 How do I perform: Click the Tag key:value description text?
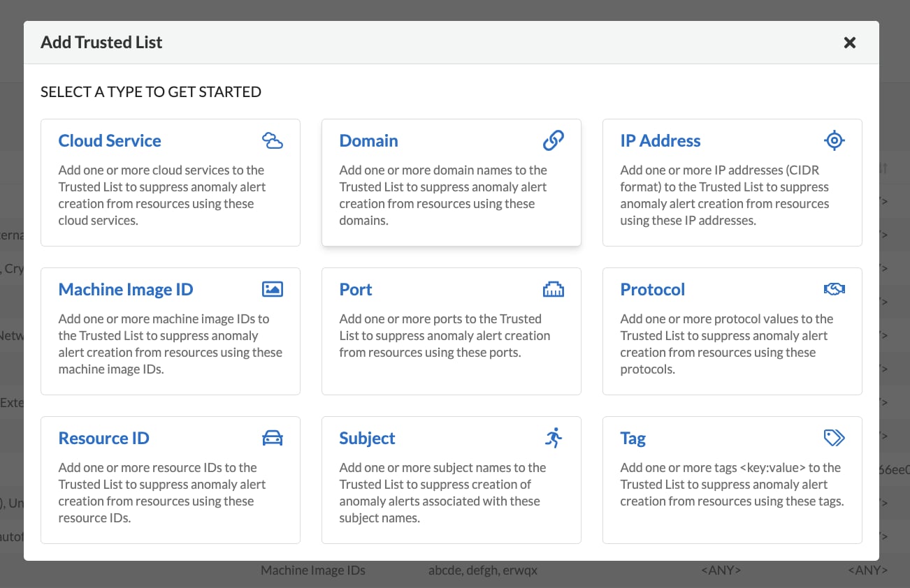click(x=732, y=484)
